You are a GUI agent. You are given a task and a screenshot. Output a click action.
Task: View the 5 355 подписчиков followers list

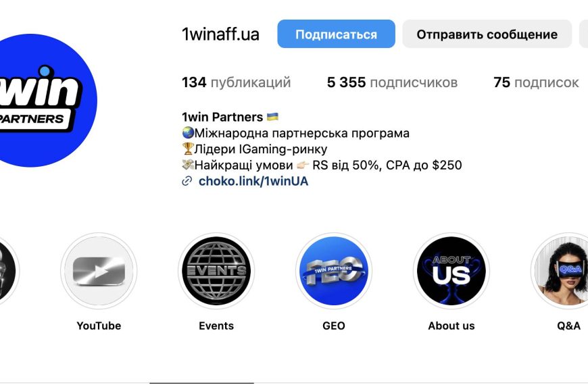point(392,82)
